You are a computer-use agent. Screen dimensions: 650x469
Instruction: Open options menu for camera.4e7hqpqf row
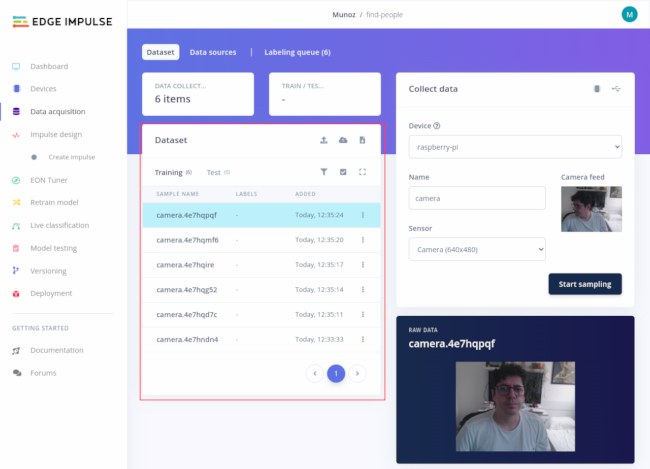[362, 215]
